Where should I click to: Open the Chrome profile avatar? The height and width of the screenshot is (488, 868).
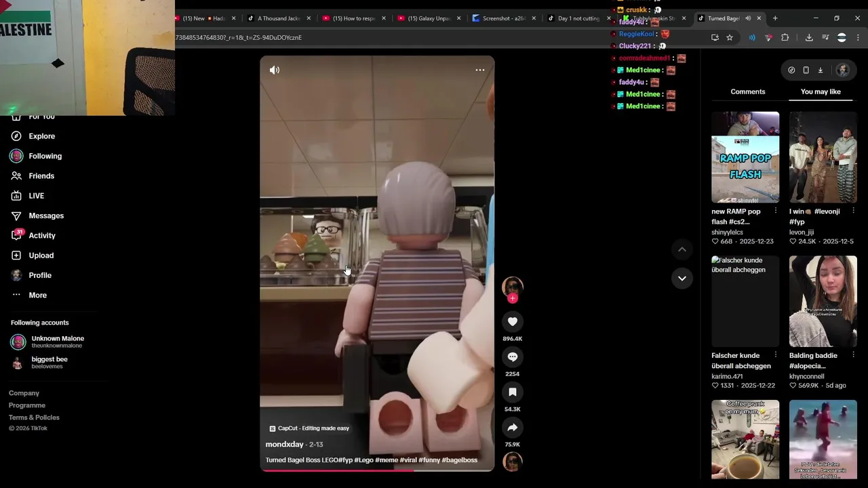click(x=842, y=38)
